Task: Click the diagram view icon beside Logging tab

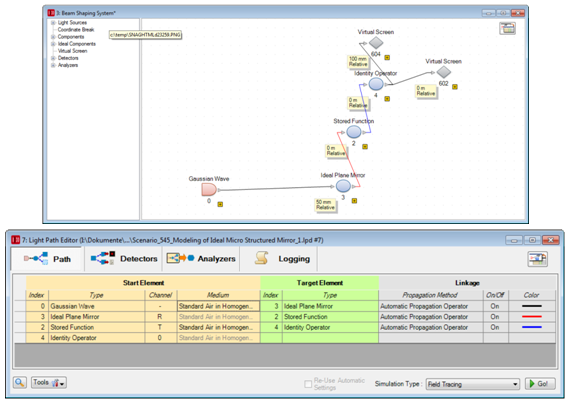Action: point(538,259)
